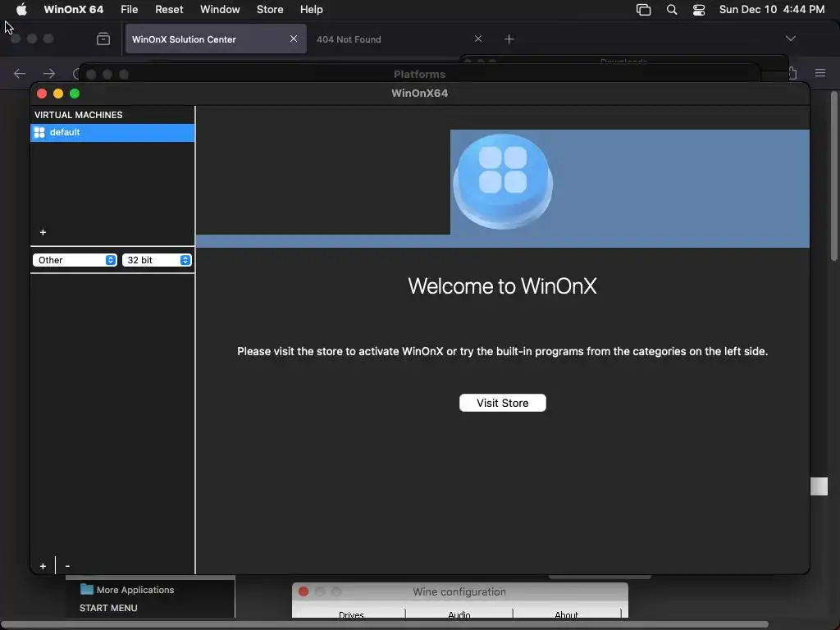Close the WinOnX Solution Center tab
The height and width of the screenshot is (630, 840).
[x=294, y=39]
